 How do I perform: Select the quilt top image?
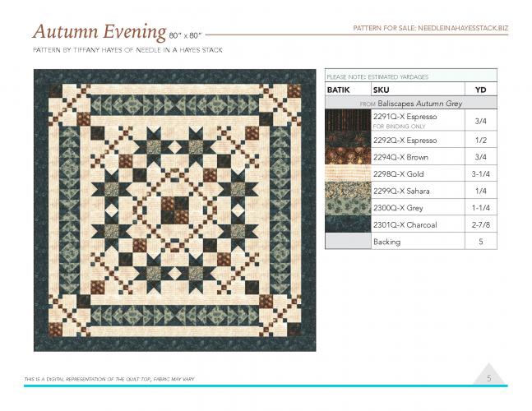[174, 210]
